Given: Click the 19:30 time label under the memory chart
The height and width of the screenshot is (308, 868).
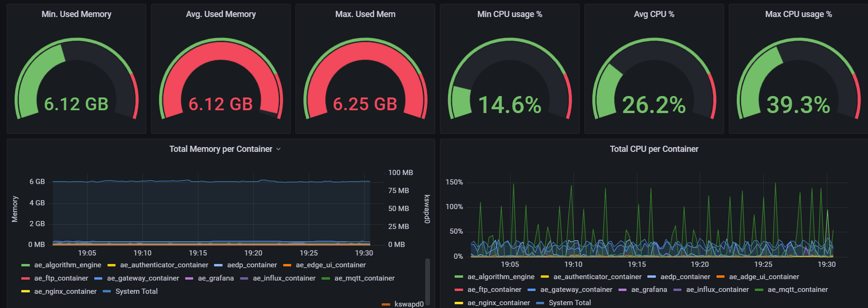Looking at the screenshot, I should point(364,253).
